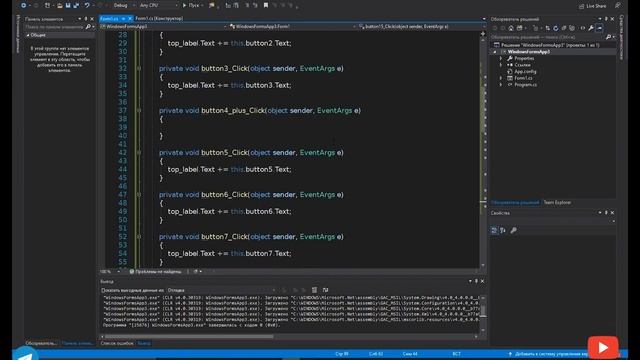
Task: Click the Solution Explorer search magnifier icon
Action: (x=608, y=37)
